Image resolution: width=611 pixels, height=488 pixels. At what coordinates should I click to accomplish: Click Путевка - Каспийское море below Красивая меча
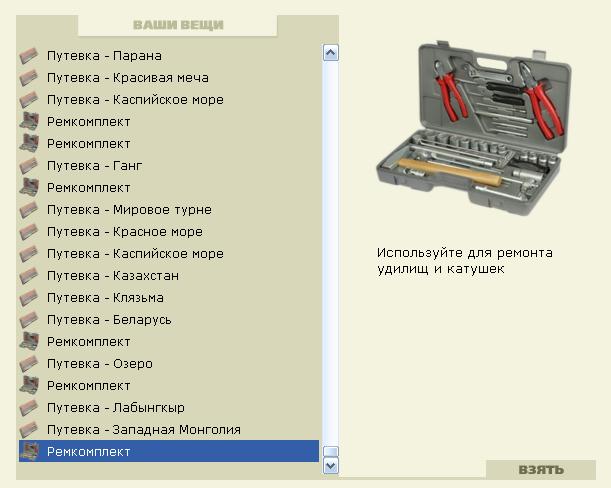(x=135, y=100)
